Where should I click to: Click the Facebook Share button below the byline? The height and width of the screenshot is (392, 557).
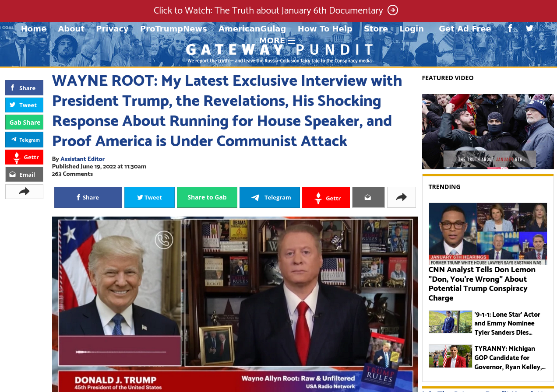click(88, 197)
